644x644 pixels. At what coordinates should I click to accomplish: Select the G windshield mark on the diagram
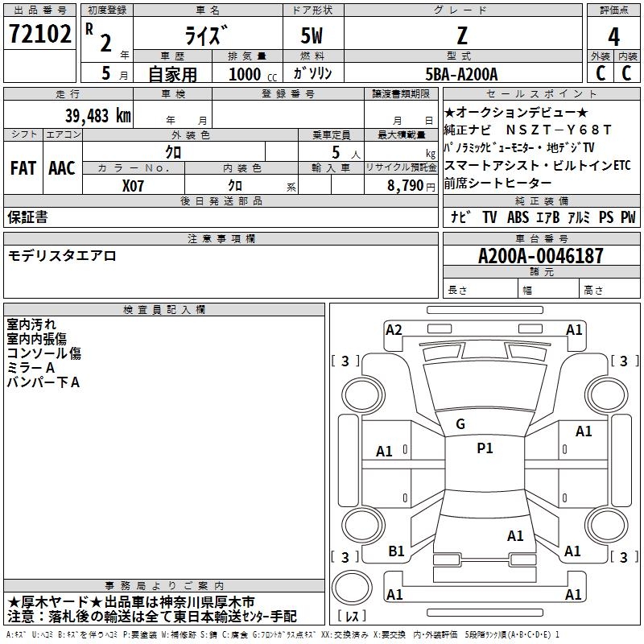[460, 424]
